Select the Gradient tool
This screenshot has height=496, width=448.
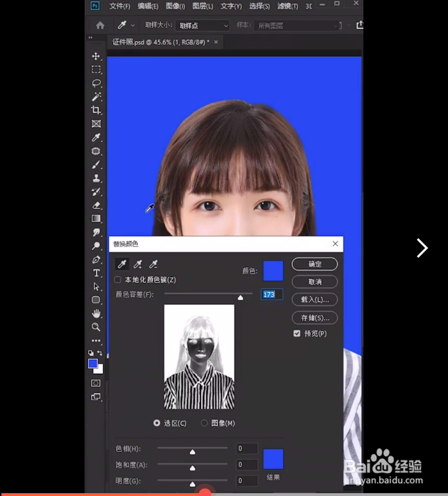point(96,219)
